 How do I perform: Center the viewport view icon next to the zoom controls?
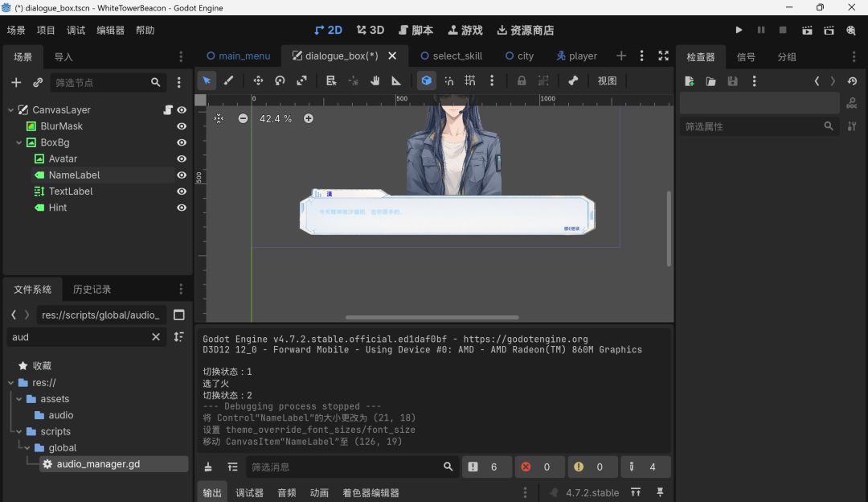tap(219, 118)
